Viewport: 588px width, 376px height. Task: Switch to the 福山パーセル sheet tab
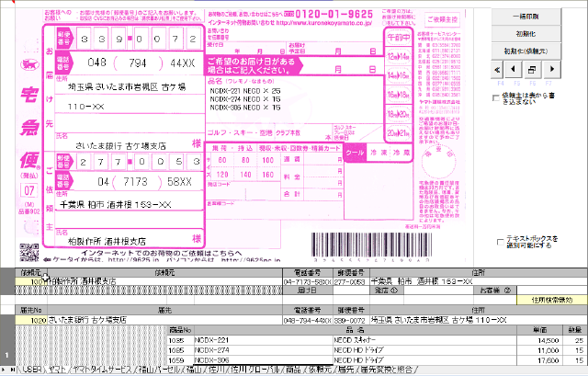[159, 370]
